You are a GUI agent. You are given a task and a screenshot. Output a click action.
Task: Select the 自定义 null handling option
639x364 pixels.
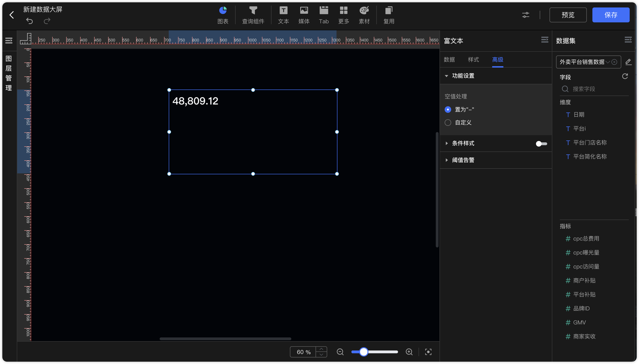[448, 123]
